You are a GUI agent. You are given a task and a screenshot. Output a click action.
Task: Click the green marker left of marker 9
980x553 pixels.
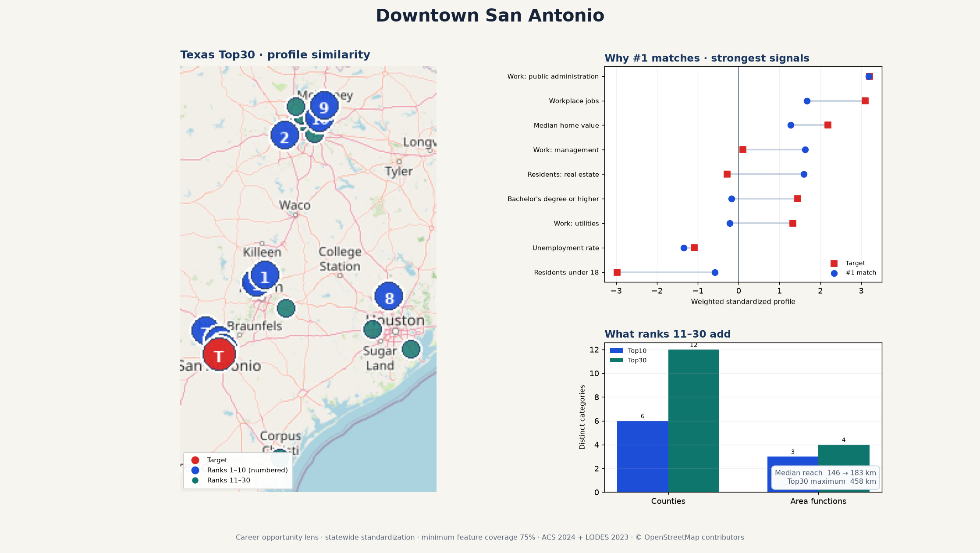(x=296, y=107)
